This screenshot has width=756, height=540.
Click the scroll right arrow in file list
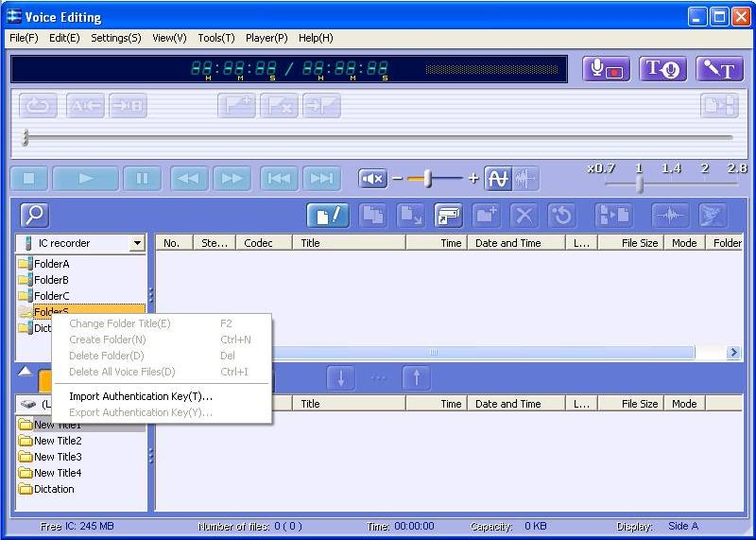[x=733, y=353]
